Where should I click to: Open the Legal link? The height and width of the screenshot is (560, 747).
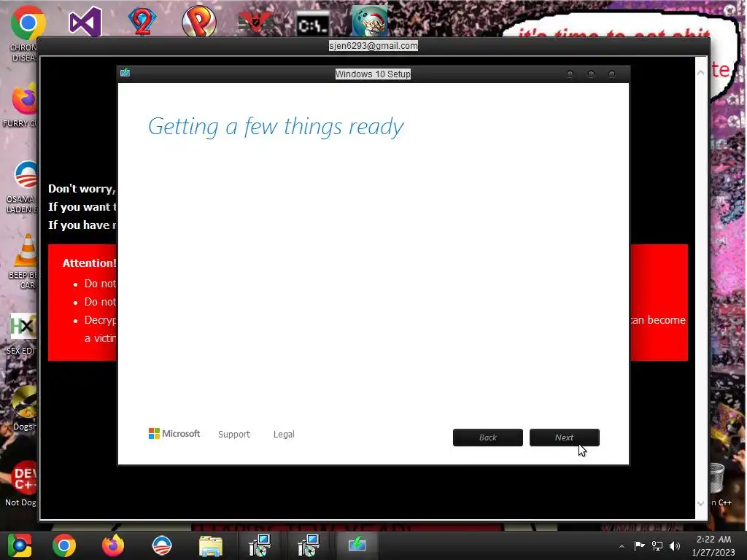click(x=284, y=435)
